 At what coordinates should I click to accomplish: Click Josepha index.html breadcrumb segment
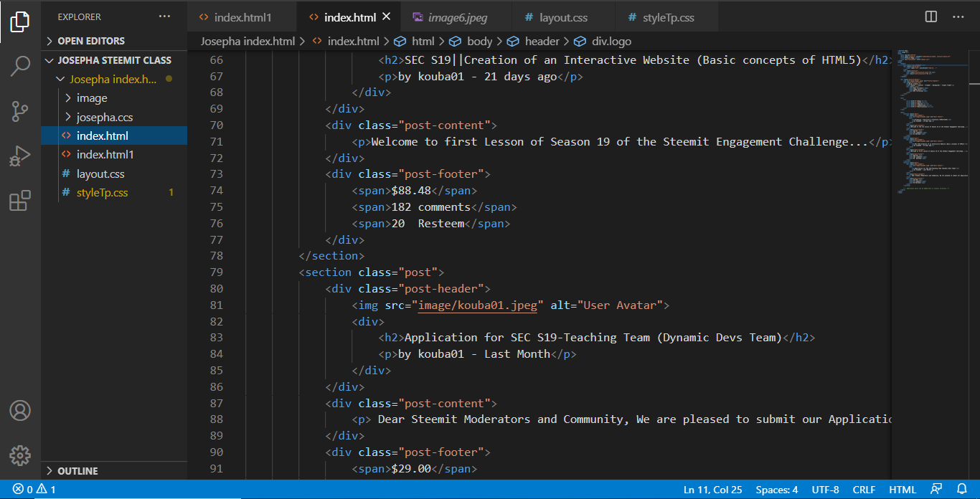pos(248,42)
